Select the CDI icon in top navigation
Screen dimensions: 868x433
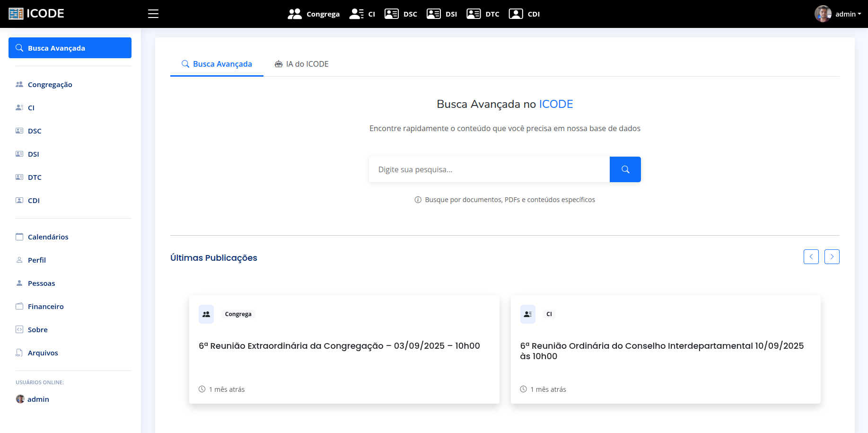(x=516, y=14)
